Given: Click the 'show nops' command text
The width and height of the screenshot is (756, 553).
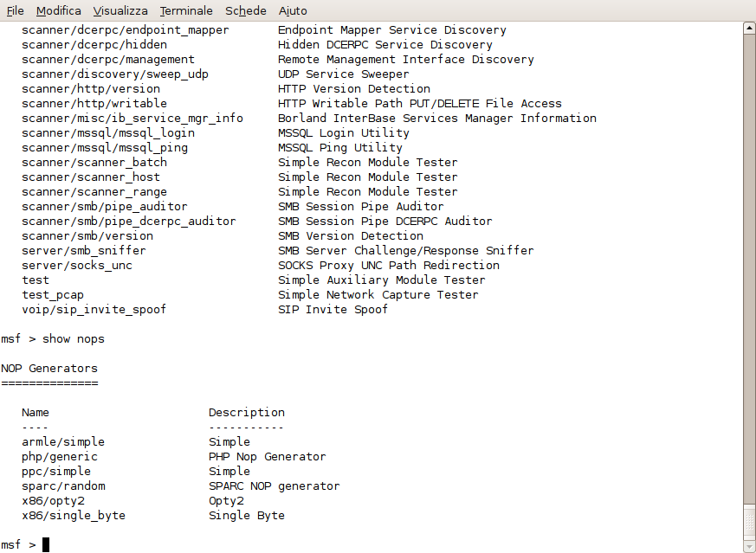Looking at the screenshot, I should pyautogui.click(x=74, y=339).
